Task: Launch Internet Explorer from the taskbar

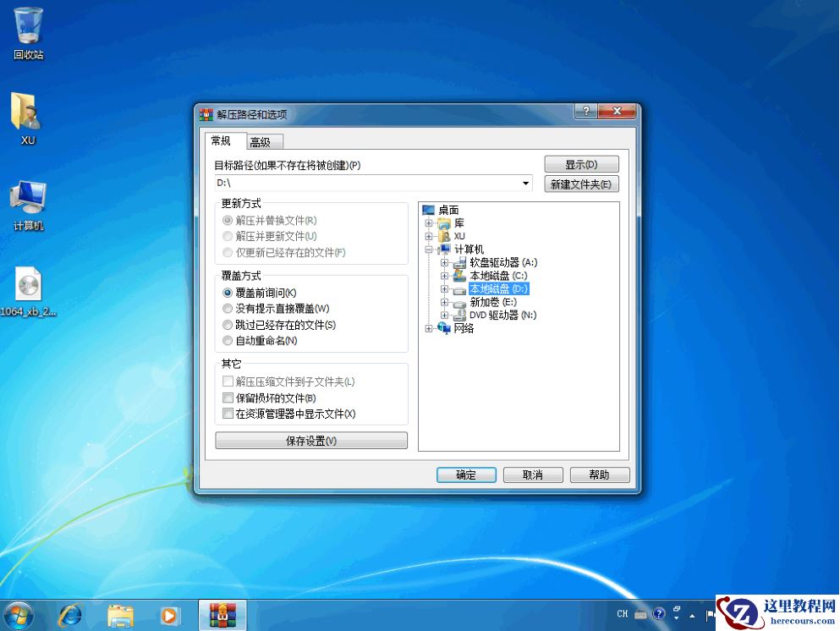Action: (x=70, y=614)
